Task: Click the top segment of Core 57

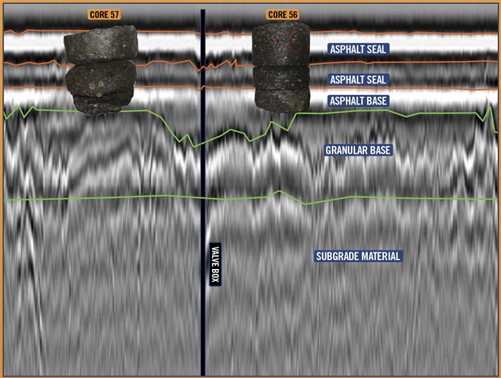Action: tap(101, 44)
